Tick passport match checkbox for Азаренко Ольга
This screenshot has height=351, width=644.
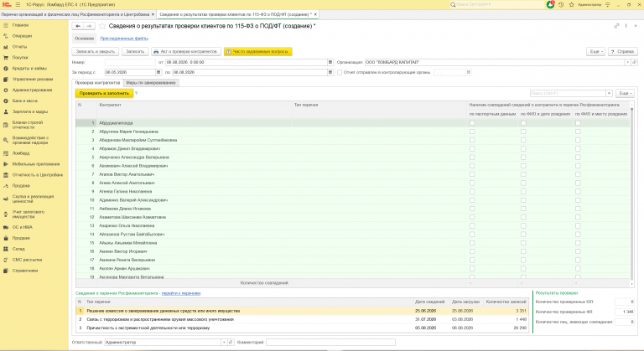(472, 225)
